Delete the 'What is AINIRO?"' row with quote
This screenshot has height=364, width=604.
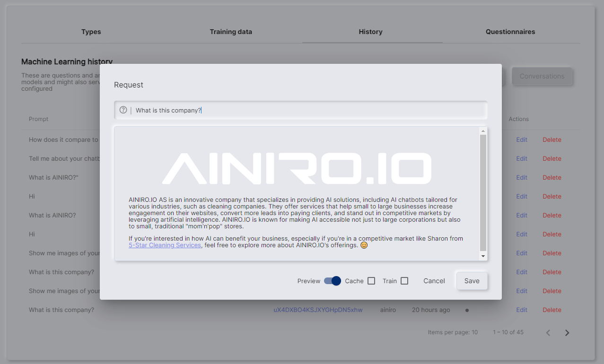click(x=552, y=178)
